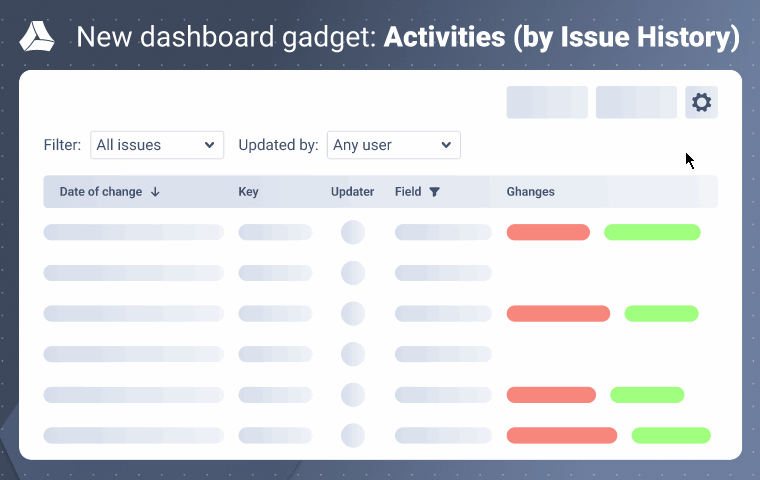Viewport: 760px width, 480px height.
Task: Click second placeholder button beside gear
Action: 636,103
